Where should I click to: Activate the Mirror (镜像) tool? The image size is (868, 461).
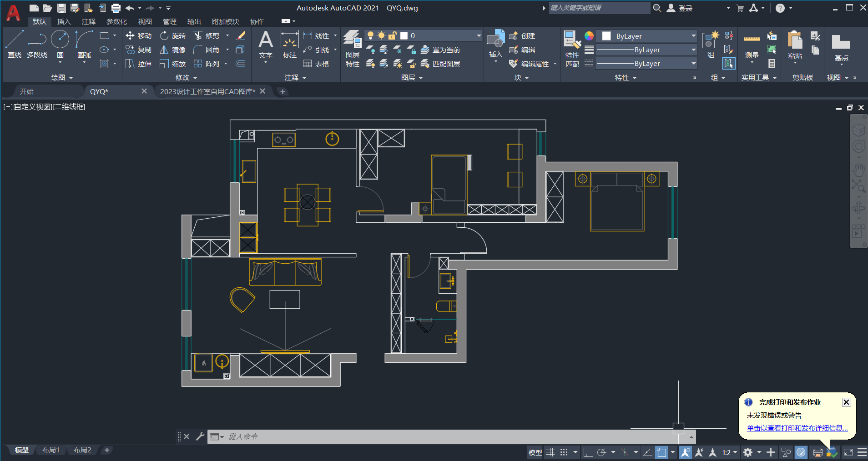click(173, 50)
